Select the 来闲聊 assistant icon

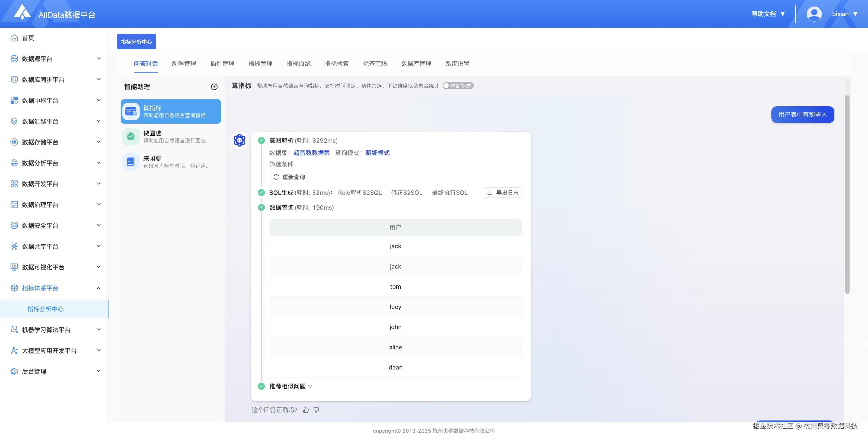(x=130, y=162)
